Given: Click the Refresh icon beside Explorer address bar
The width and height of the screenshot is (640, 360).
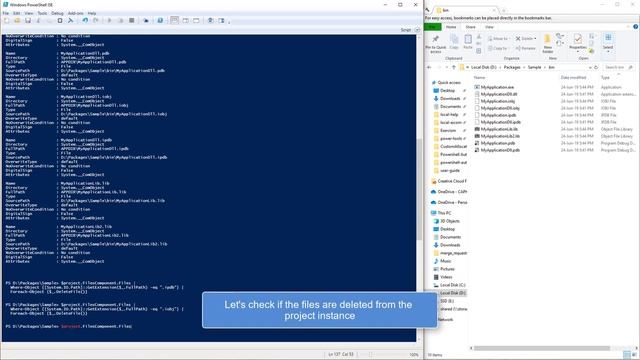Looking at the screenshot, I should (596, 67).
